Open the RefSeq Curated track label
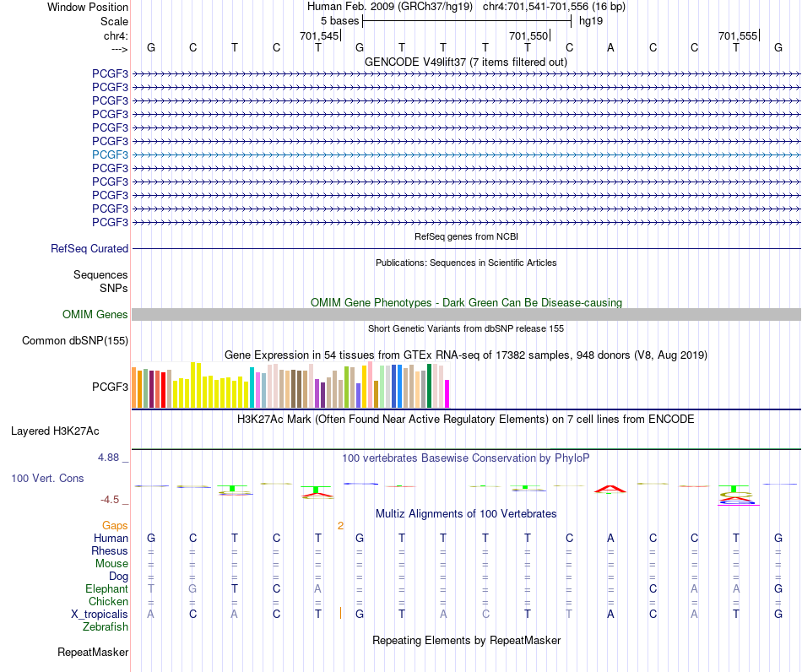802x672 pixels. [89, 248]
